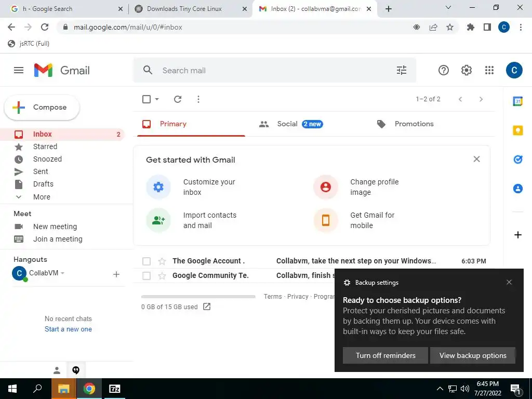Open 7-Zip from the taskbar
This screenshot has width=532, height=399.
coord(114,389)
